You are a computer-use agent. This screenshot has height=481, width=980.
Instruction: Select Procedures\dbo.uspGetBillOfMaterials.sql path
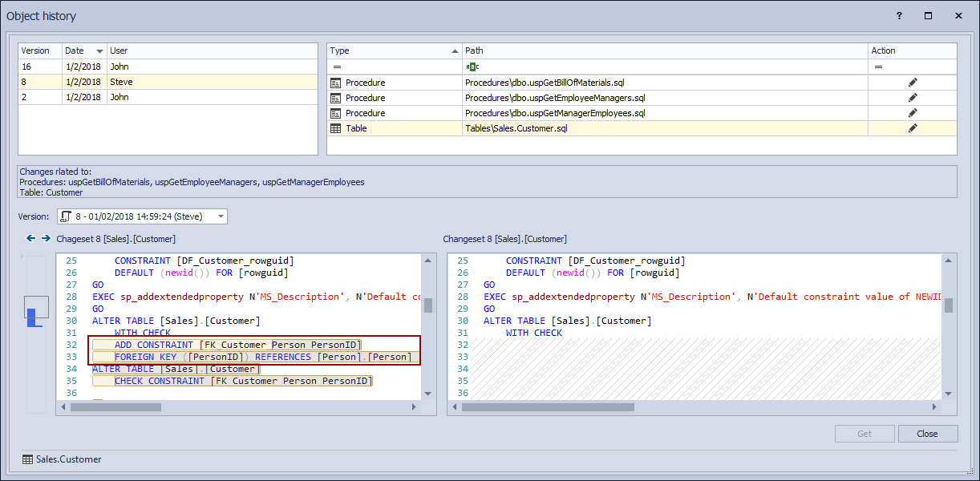545,83
